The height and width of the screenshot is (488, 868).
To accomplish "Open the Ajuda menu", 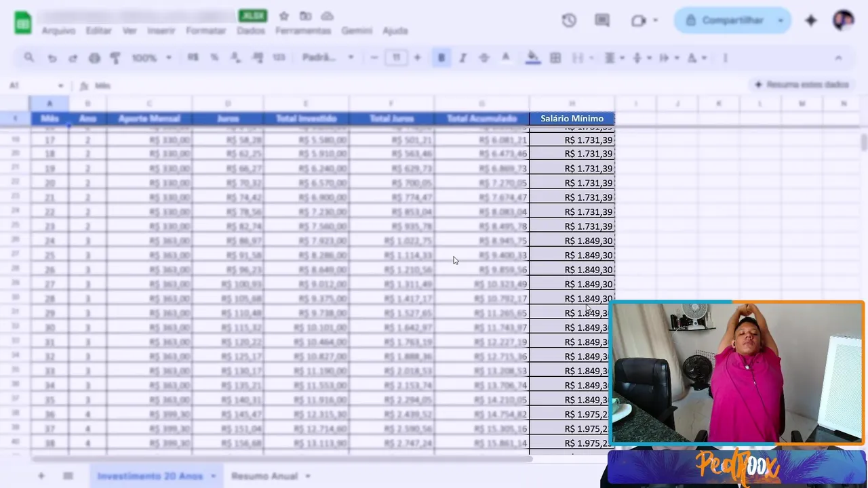I will pyautogui.click(x=395, y=31).
